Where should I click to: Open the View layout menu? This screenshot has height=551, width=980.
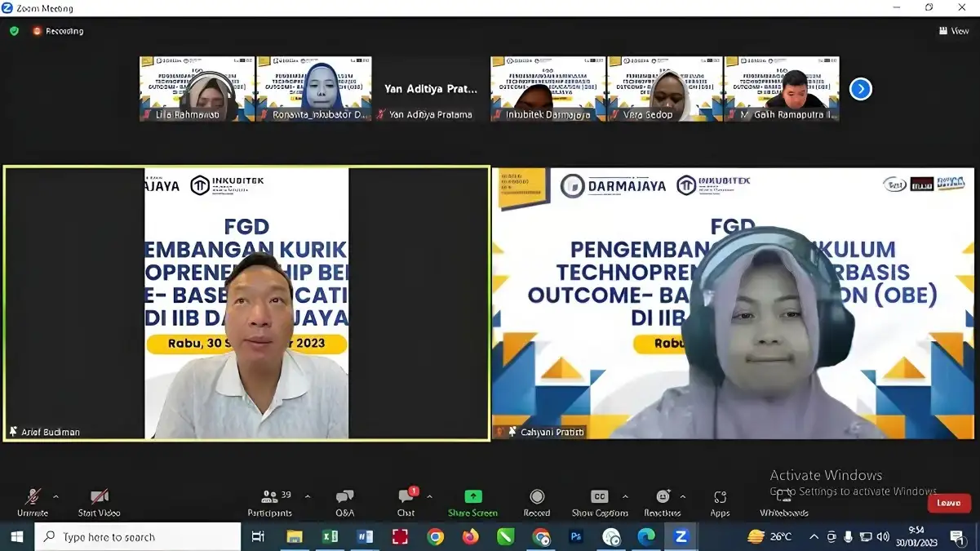click(954, 31)
